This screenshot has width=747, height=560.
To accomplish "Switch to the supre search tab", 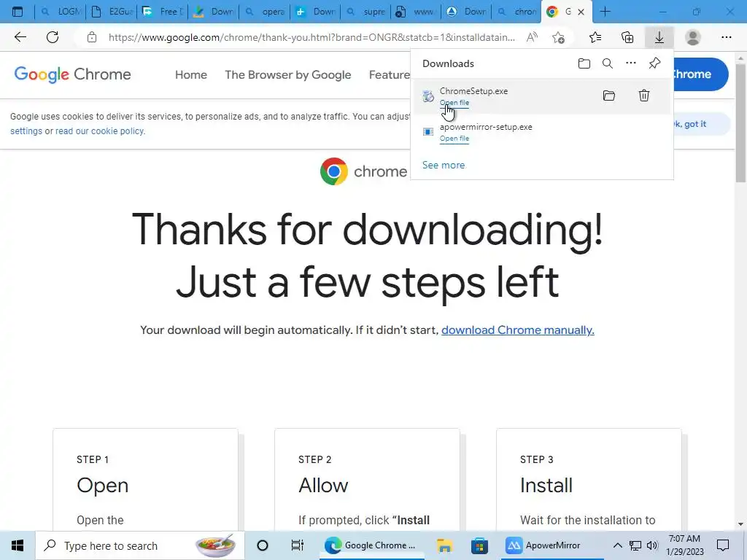I will coord(366,12).
